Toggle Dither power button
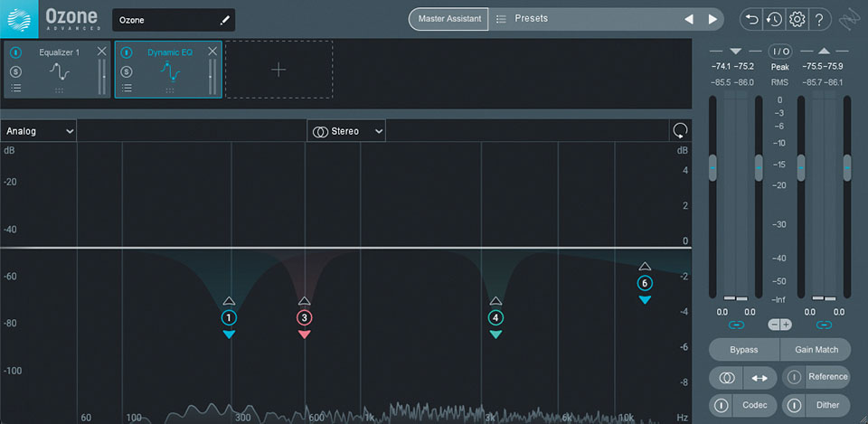 795,406
